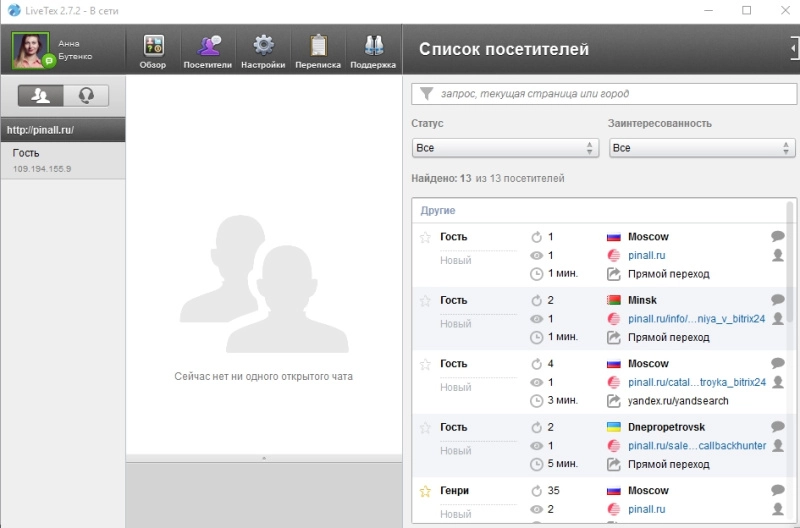Click chat bubble icon for Moscow guest

(778, 237)
